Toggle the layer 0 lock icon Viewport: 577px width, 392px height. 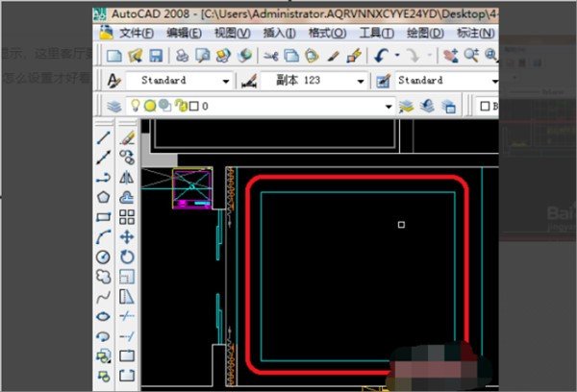[179, 106]
